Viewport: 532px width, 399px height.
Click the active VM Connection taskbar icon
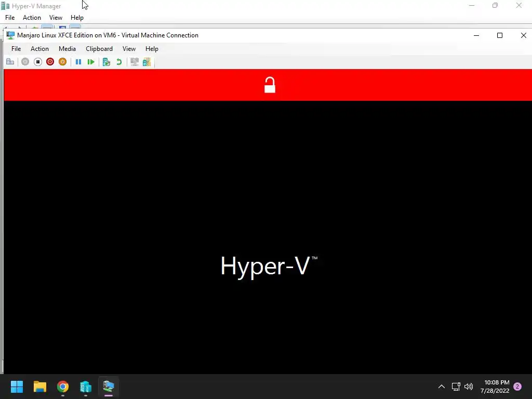pos(109,387)
